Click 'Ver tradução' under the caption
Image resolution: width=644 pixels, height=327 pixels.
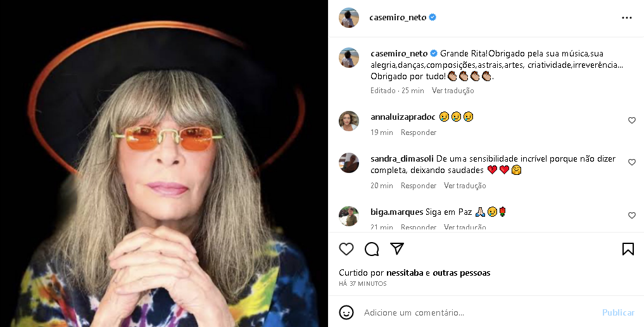tap(453, 91)
